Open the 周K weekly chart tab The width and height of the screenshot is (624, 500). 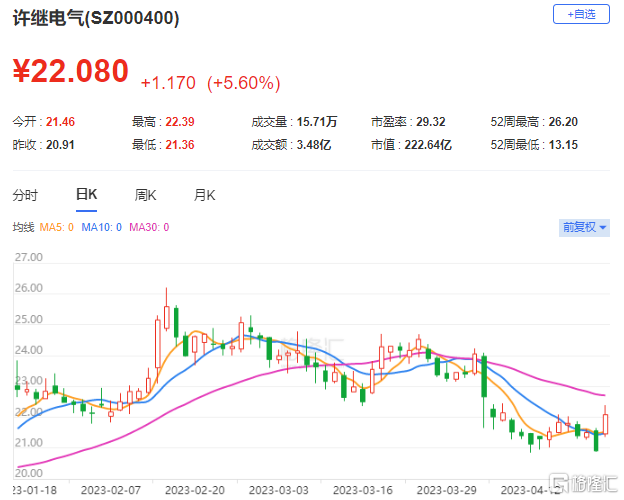(145, 195)
